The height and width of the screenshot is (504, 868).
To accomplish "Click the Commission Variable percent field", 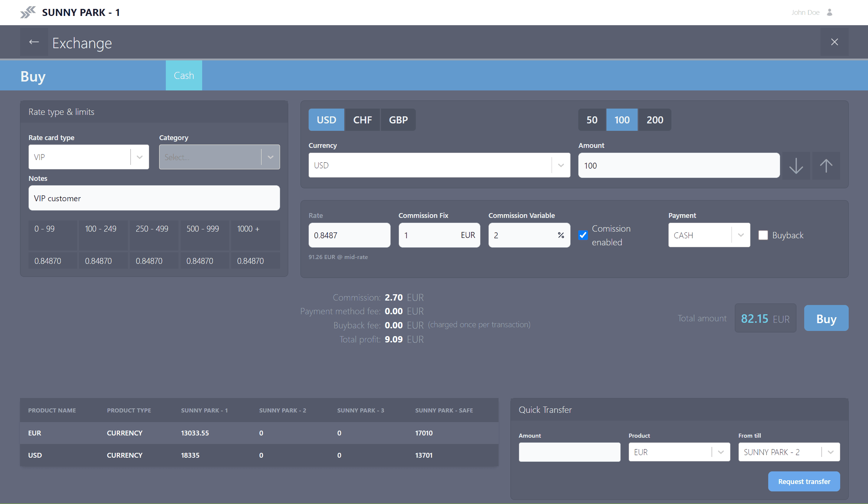I will [x=529, y=235].
